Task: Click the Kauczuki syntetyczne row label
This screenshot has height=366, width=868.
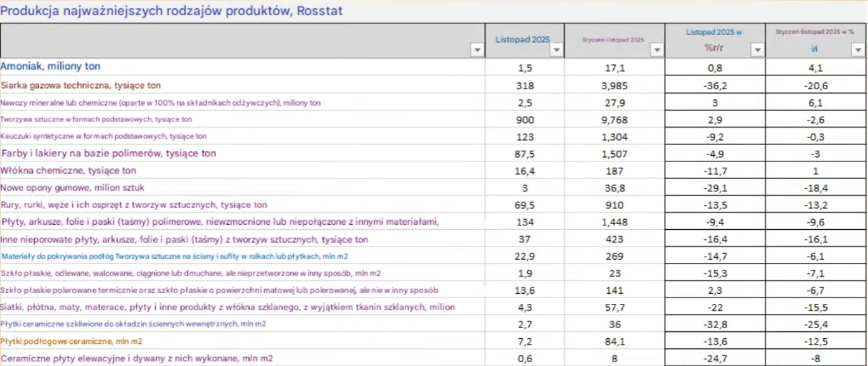Action: coord(104,136)
